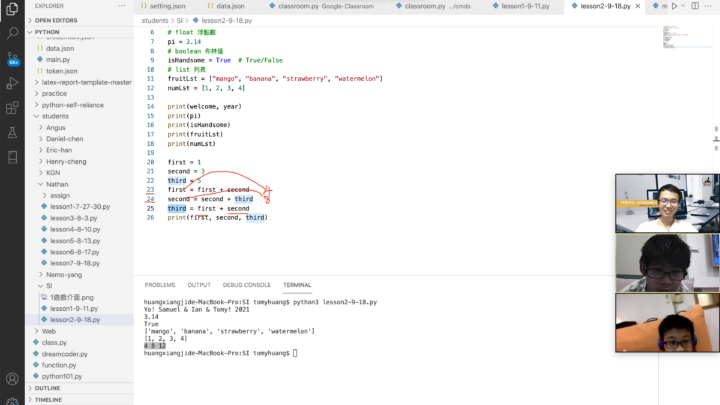Expand the TIMELINE section

pos(48,399)
